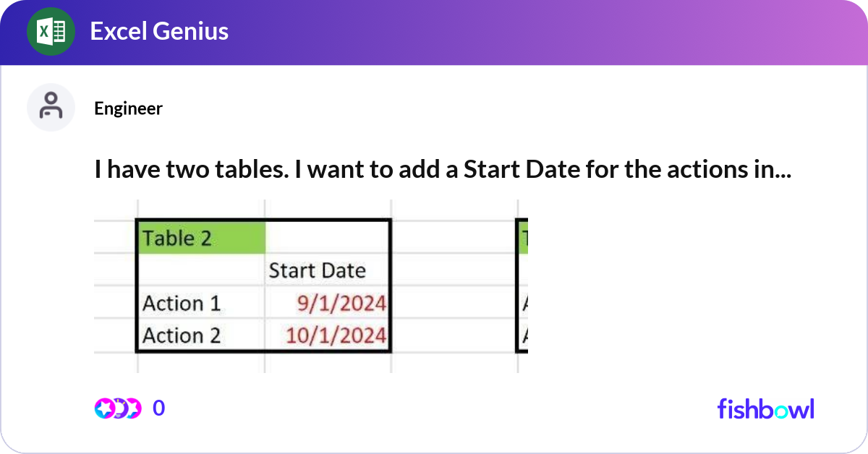Click the 9/1/2024 date cell
Screen dimensions: 868x454
(343, 303)
